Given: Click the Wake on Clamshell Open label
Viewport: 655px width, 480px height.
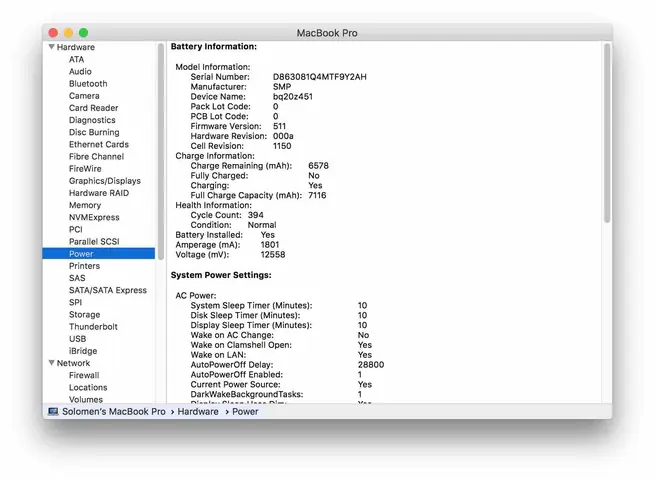Looking at the screenshot, I should point(241,345).
